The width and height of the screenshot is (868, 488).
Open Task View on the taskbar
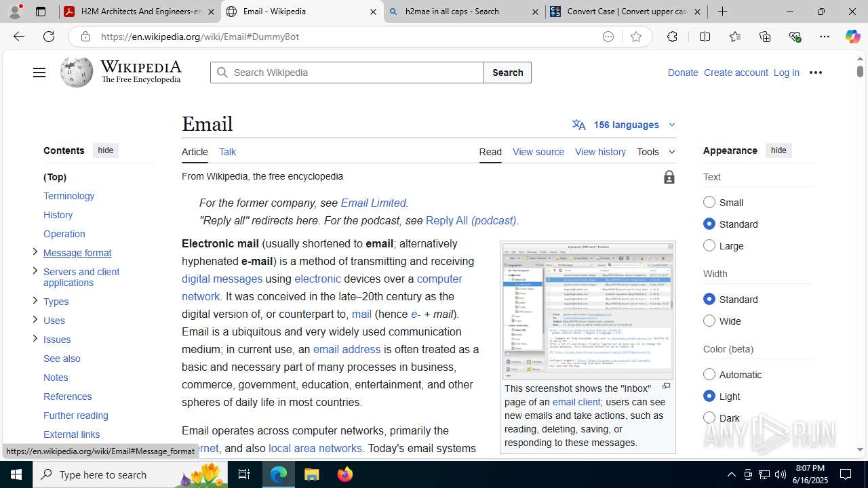coord(244,474)
